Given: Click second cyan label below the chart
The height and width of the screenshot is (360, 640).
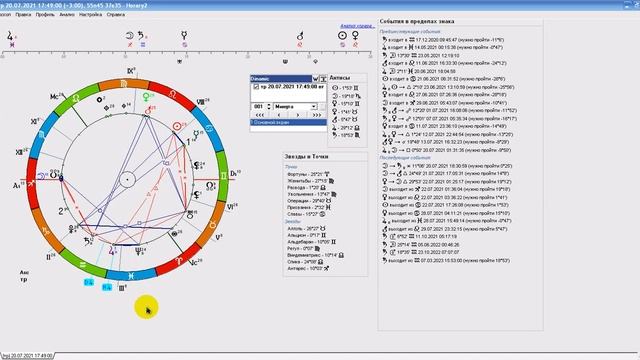Looking at the screenshot, I should (x=107, y=287).
